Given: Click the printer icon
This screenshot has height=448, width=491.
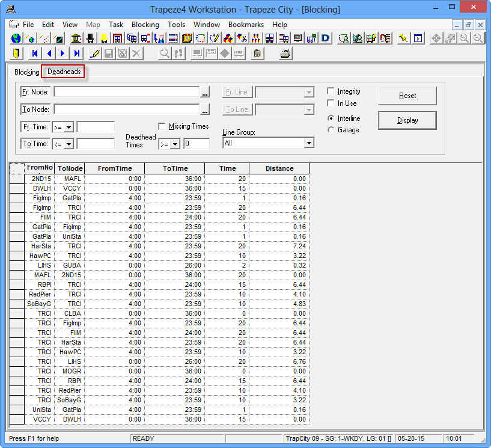Looking at the screenshot, I should [285, 54].
